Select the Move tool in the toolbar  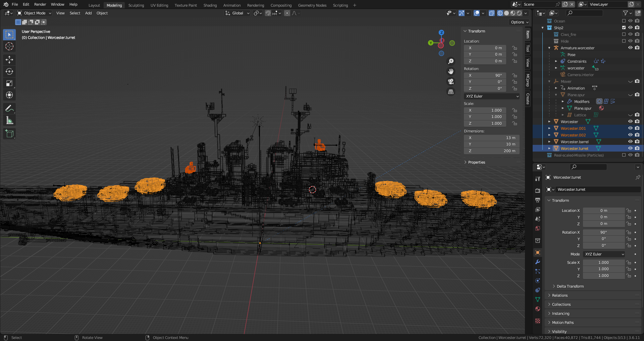click(x=9, y=60)
